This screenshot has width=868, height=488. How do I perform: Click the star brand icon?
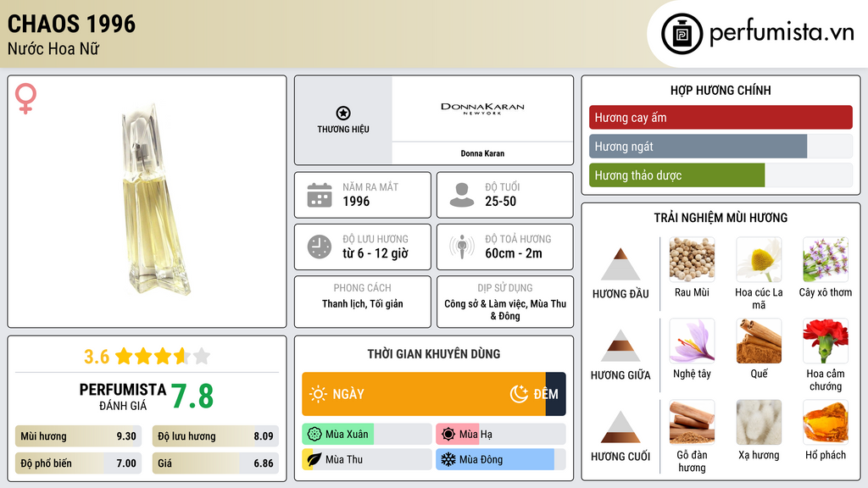pyautogui.click(x=342, y=113)
